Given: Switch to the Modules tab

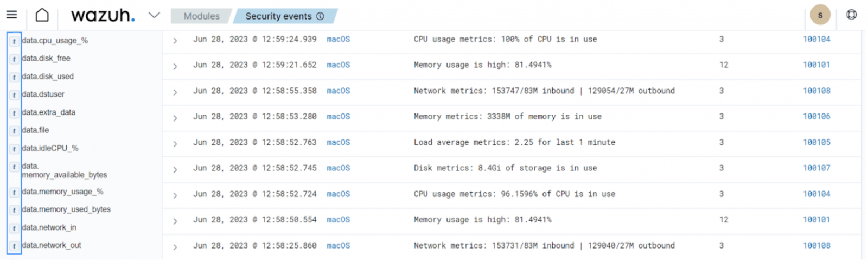Looking at the screenshot, I should coord(201,16).
